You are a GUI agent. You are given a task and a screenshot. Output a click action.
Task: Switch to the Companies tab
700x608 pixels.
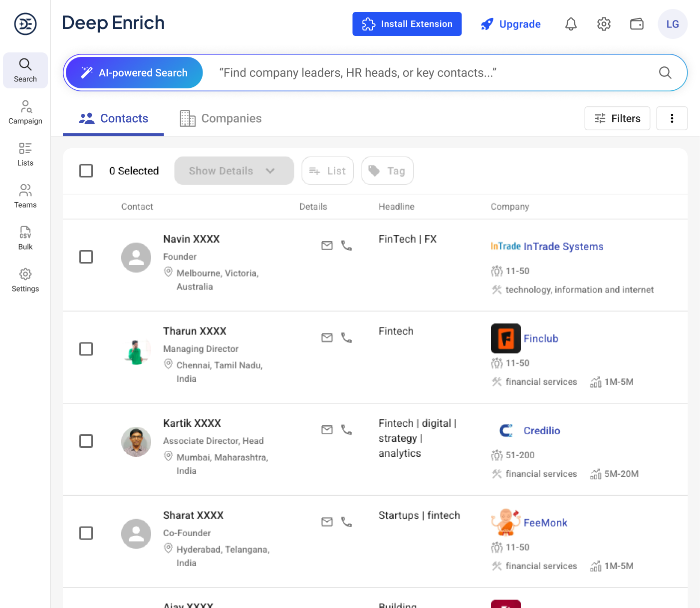pyautogui.click(x=220, y=118)
